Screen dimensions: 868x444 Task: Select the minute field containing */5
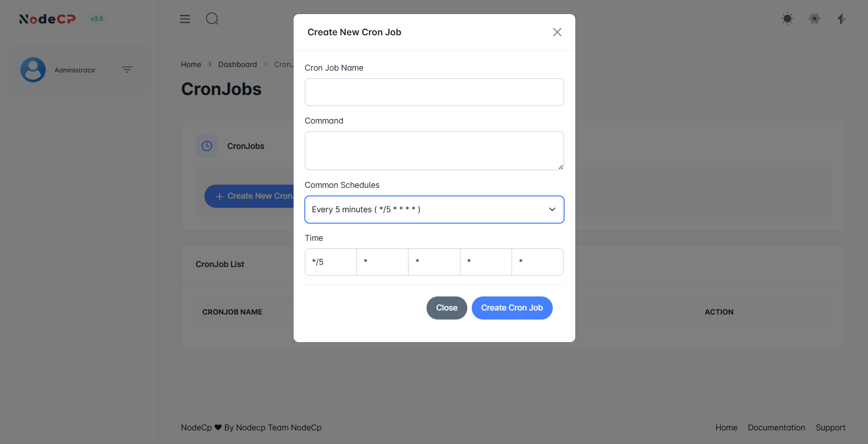331,262
